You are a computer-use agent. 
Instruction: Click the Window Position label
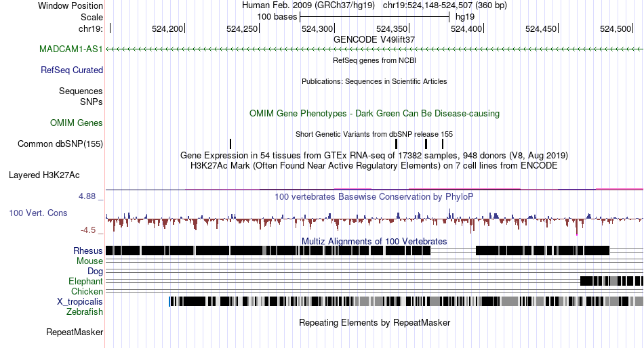71,5
